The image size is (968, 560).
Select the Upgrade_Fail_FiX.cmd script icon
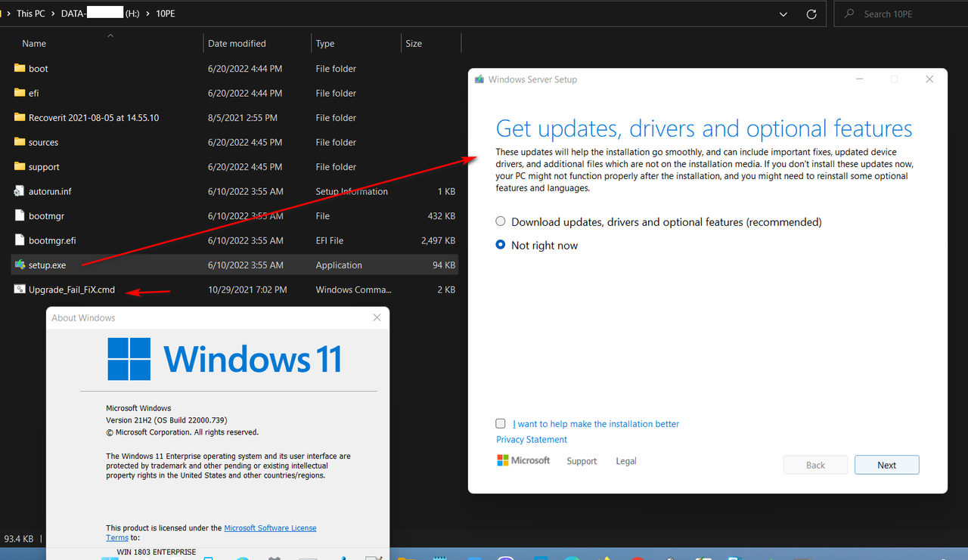click(x=20, y=289)
